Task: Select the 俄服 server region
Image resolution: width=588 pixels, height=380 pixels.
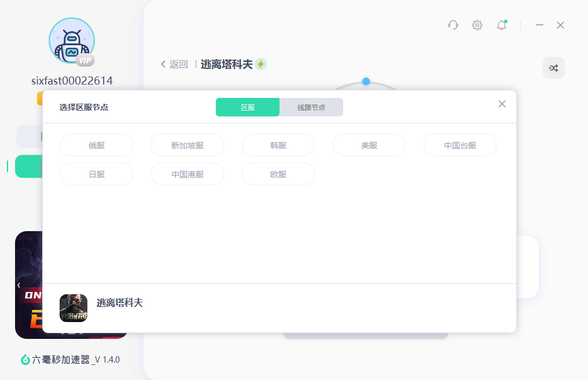Action: (x=97, y=145)
